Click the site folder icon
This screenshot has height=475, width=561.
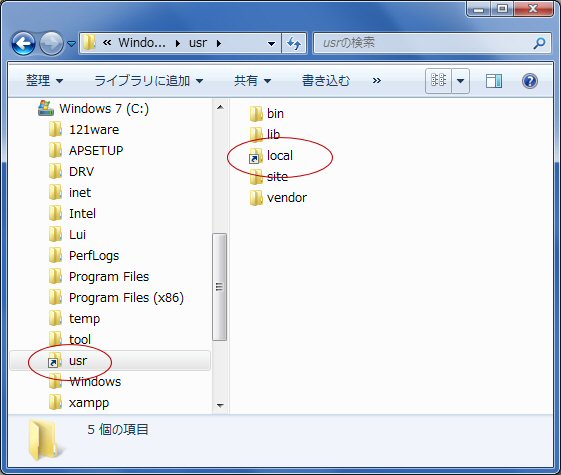click(x=256, y=177)
